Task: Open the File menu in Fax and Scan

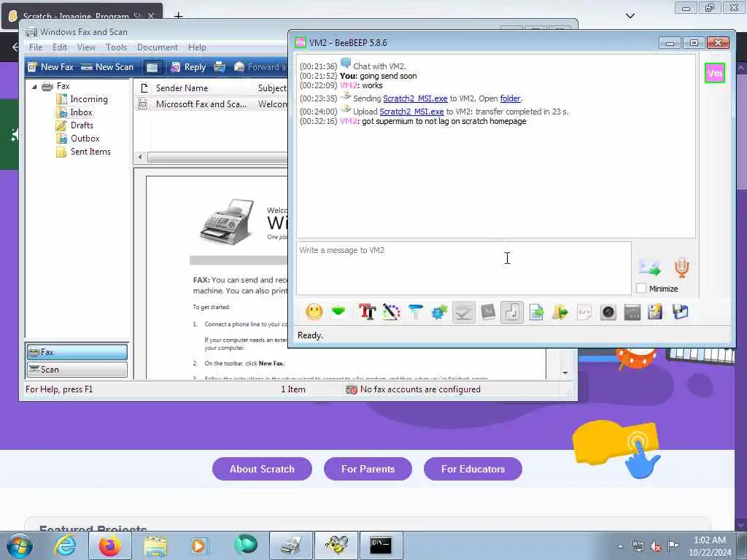Action: point(36,47)
